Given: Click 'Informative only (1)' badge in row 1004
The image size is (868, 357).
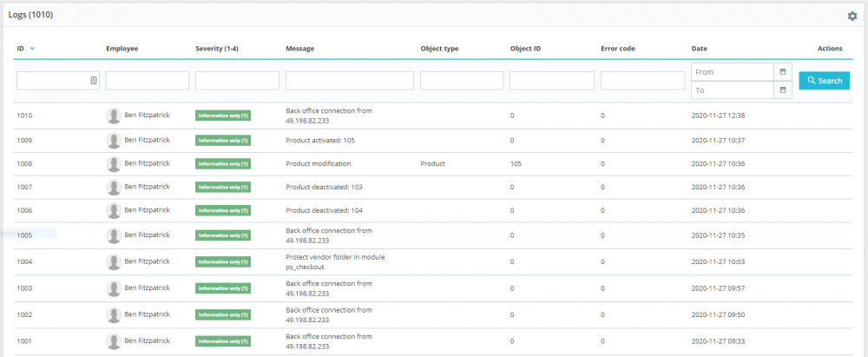Looking at the screenshot, I should coord(223,262).
